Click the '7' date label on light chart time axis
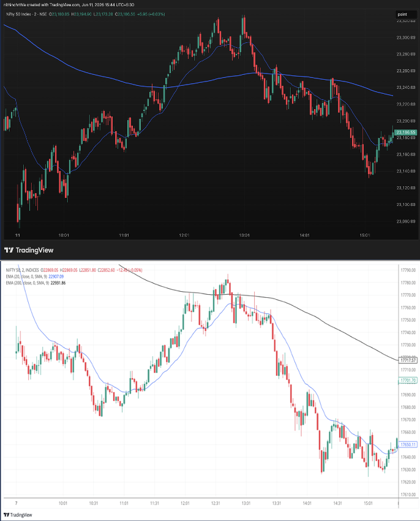This screenshot has width=420, height=521. 16,503
